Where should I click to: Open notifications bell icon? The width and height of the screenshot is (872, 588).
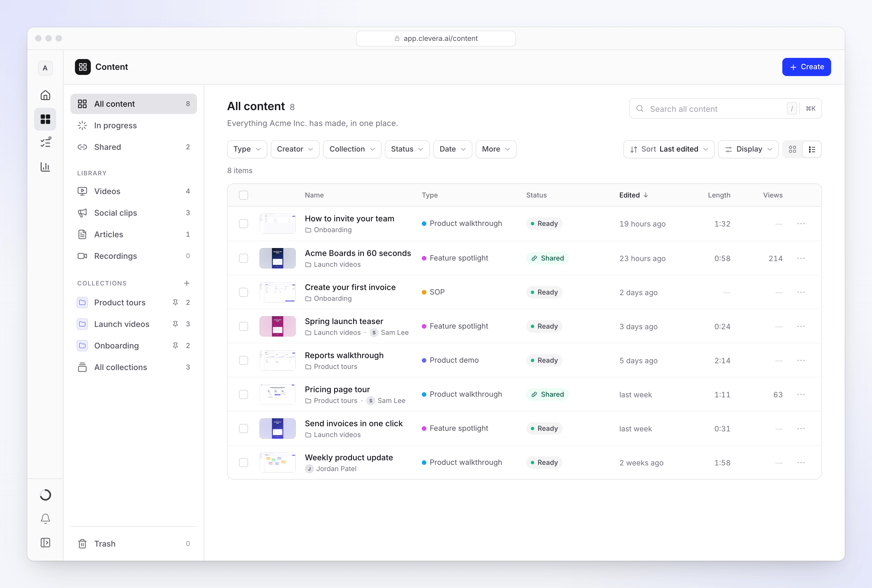[x=45, y=519]
